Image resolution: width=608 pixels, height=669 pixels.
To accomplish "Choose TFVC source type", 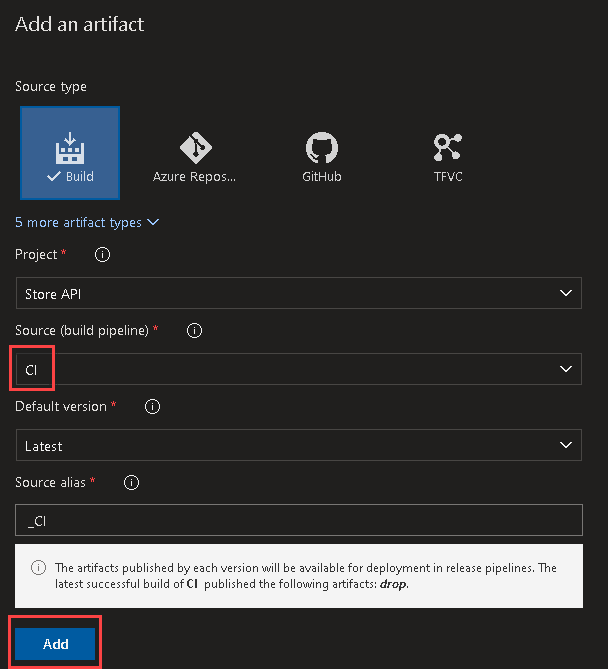I will pos(448,157).
